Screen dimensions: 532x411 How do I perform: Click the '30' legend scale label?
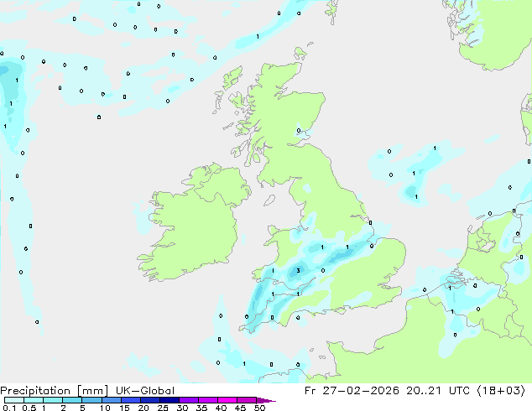(182, 408)
